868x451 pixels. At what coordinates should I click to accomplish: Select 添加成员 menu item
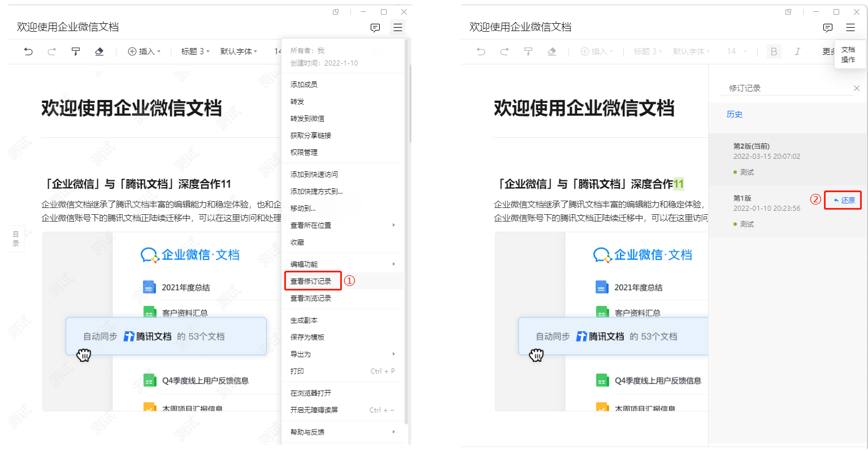342,84
